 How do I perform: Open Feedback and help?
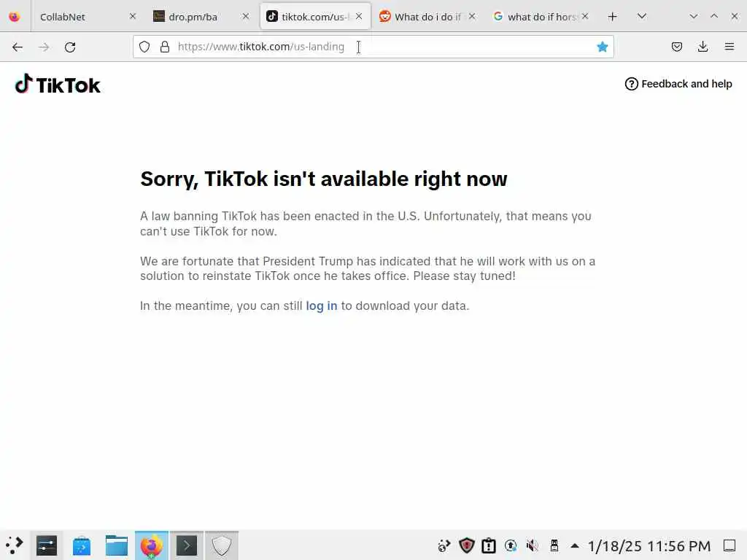point(678,84)
